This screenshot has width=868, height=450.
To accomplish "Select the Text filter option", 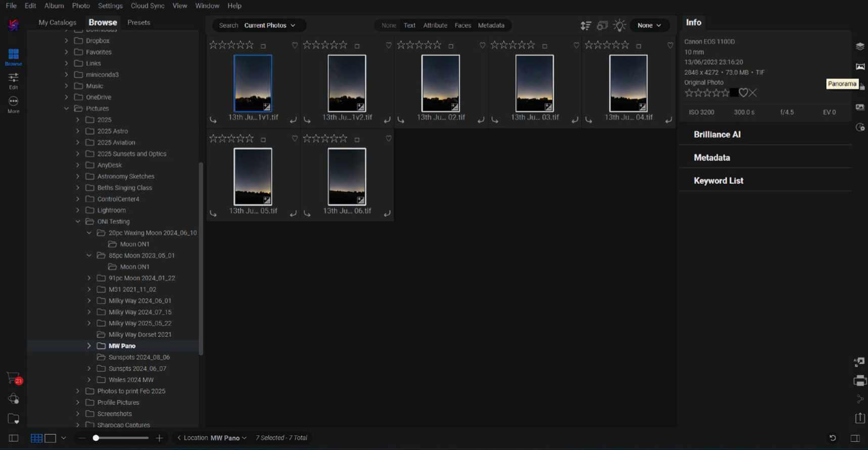I will point(410,25).
